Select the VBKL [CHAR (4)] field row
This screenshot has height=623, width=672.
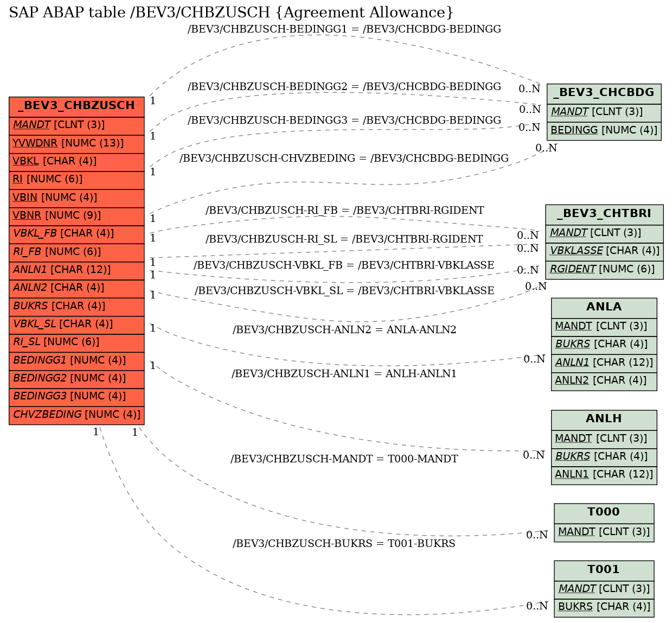tap(76, 162)
